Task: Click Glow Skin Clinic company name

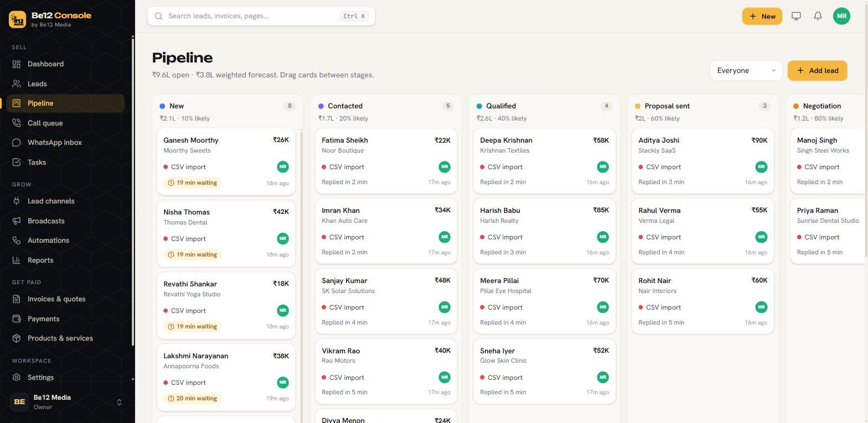Action: click(x=503, y=361)
